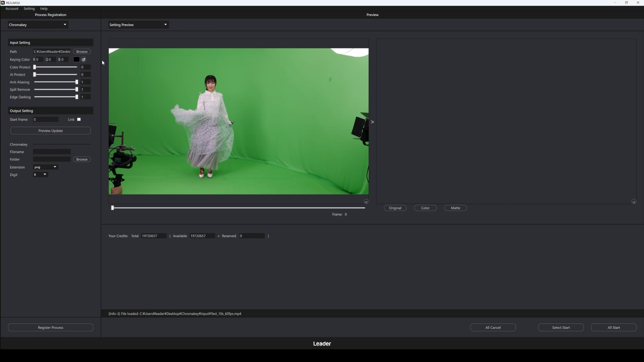The width and height of the screenshot is (644, 362).
Task: Click the Input Setting section header
Action: (x=51, y=43)
